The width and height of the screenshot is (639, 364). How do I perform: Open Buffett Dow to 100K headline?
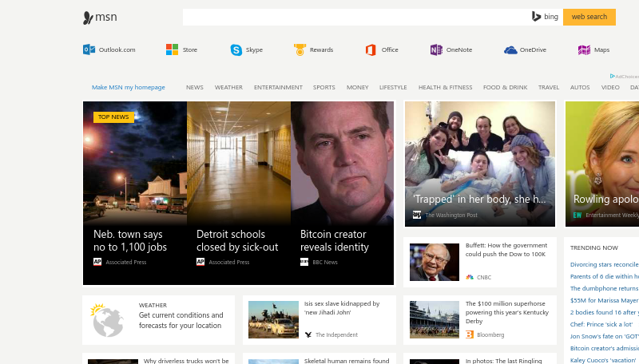pos(506,250)
